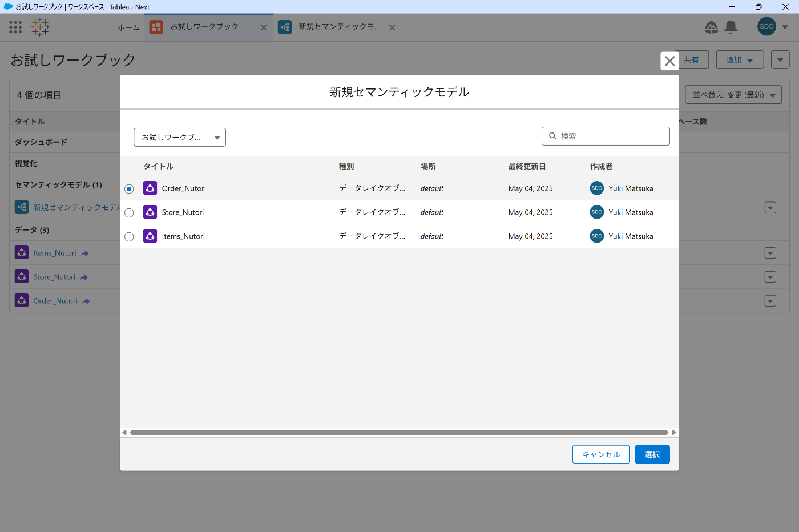
Task: Click the semantic model icon in workspace list
Action: (x=22, y=207)
